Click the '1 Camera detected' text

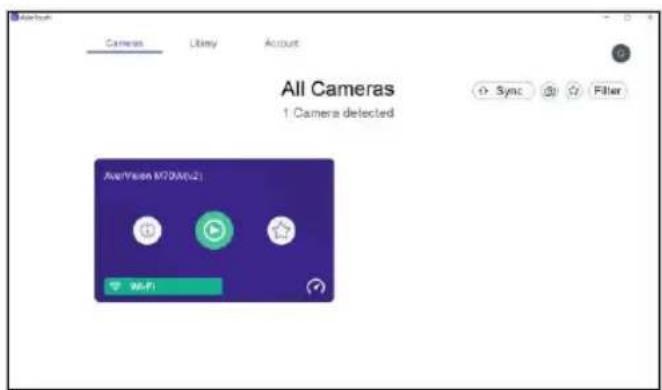(338, 113)
